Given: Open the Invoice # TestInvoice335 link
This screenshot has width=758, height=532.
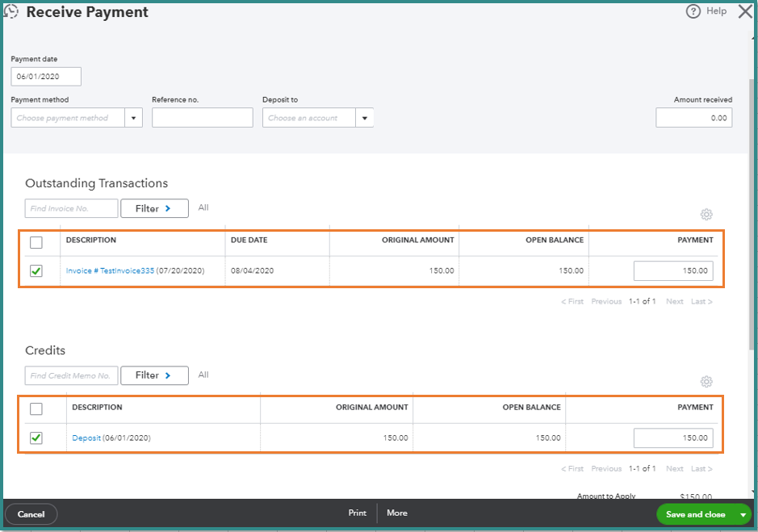Looking at the screenshot, I should coord(110,270).
